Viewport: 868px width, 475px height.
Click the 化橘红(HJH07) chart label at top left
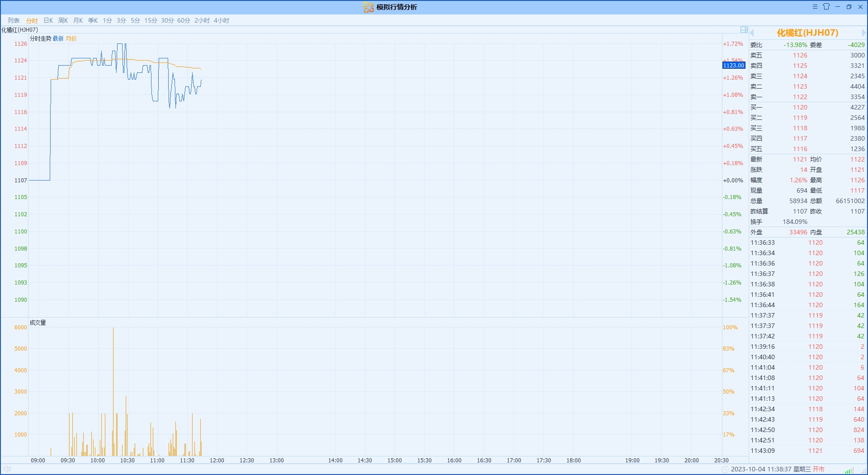point(19,30)
